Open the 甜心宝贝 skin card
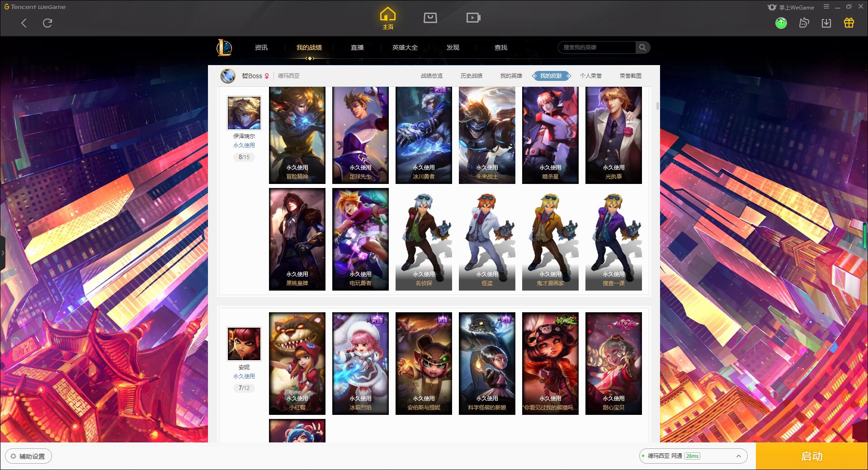868x470 pixels. [613, 363]
